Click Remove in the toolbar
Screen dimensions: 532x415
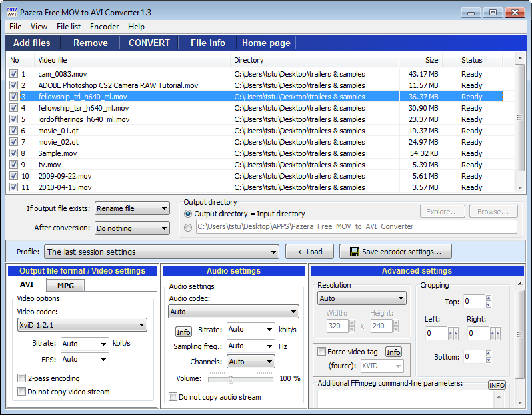point(91,43)
